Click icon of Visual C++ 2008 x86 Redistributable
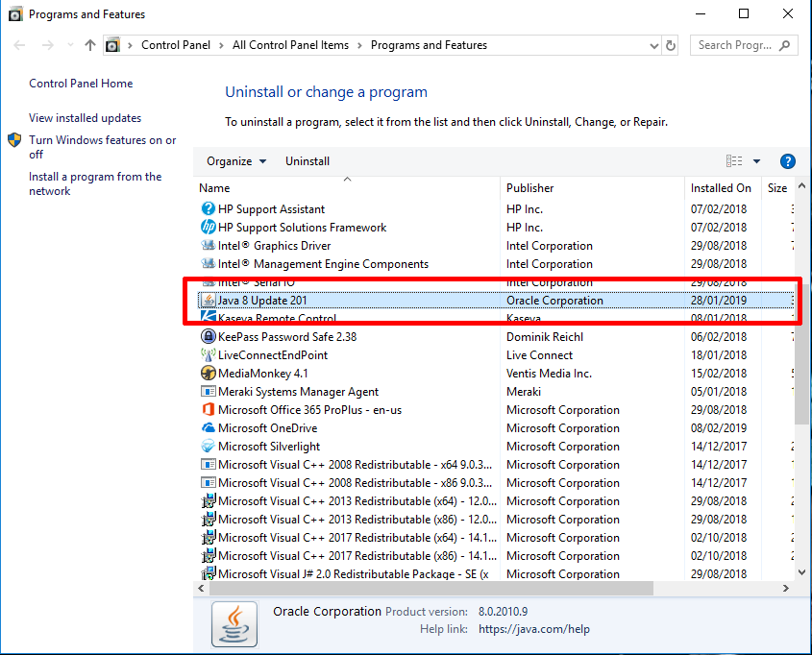 pyautogui.click(x=208, y=483)
